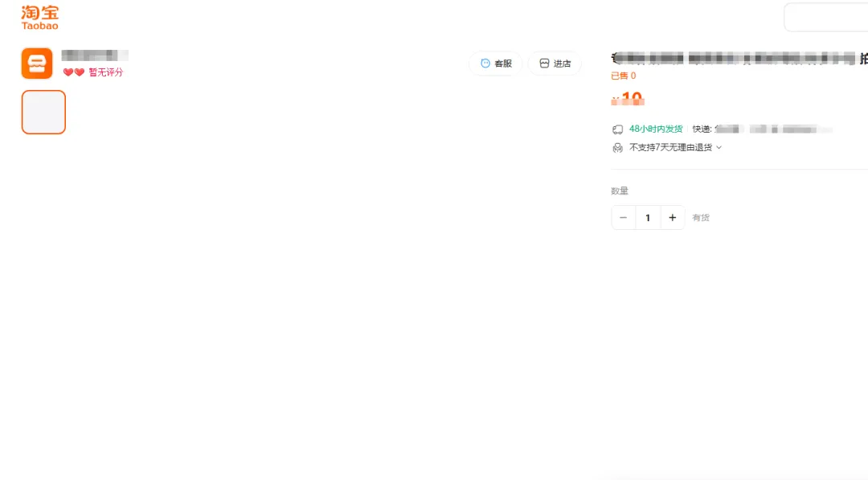This screenshot has height=480, width=868.
Task: Click the customer service smiley icon
Action: tap(485, 63)
